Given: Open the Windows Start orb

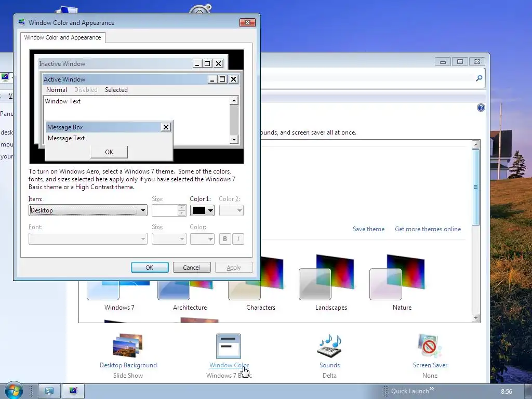Looking at the screenshot, I should (x=14, y=390).
